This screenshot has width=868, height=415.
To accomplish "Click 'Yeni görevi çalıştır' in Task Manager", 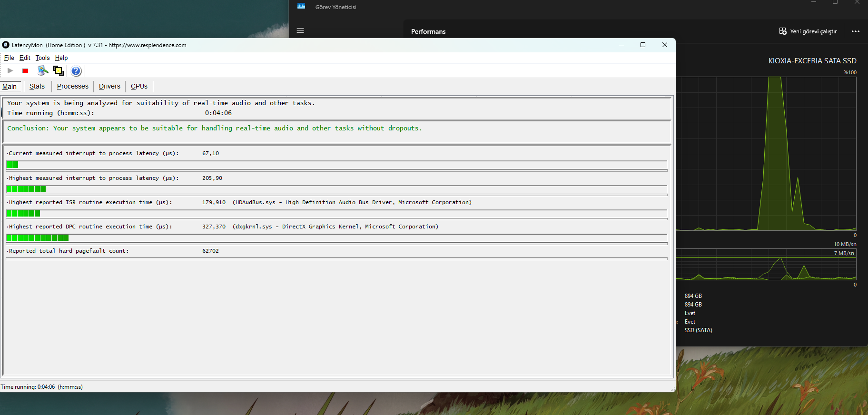I will pyautogui.click(x=808, y=31).
